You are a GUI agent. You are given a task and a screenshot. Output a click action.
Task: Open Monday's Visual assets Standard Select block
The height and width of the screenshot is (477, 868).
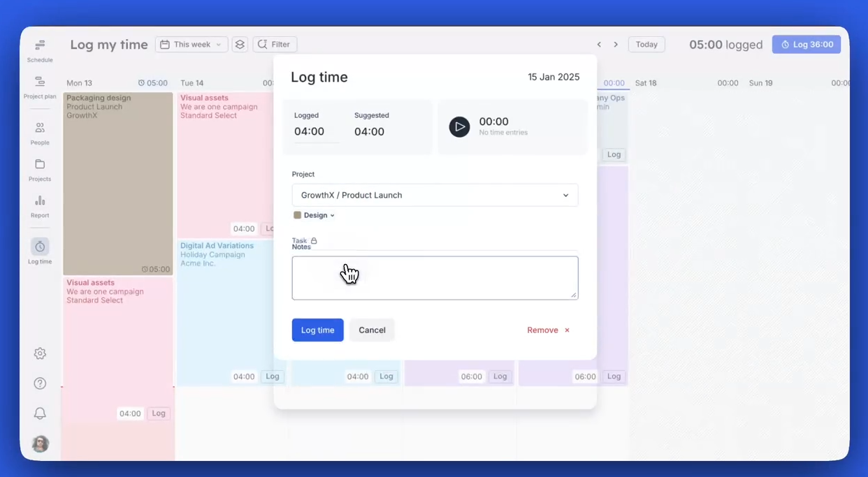(118, 349)
